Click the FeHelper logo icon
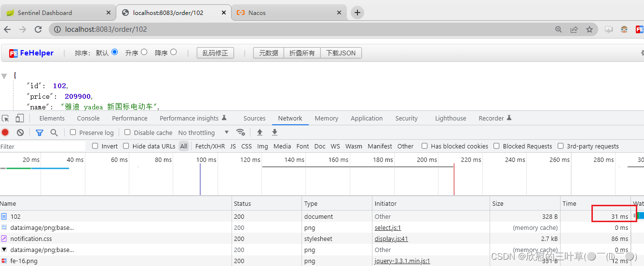644x266 pixels. (x=14, y=53)
